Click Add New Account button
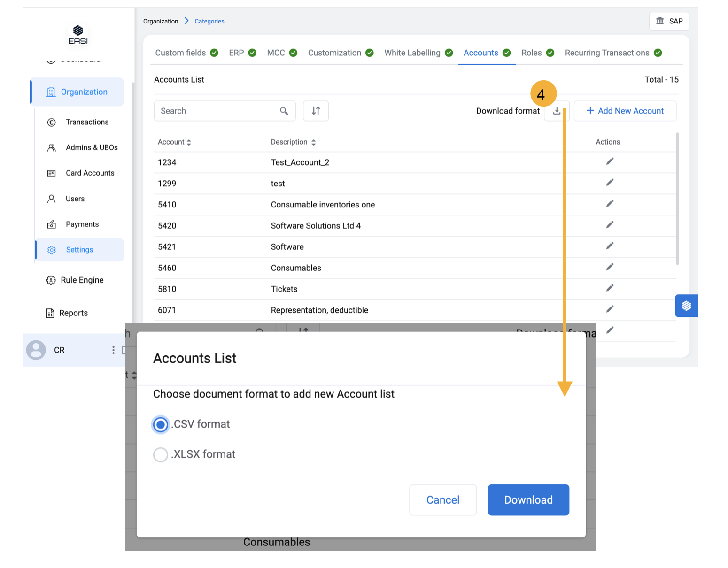This screenshot has height=568, width=728. (x=625, y=111)
